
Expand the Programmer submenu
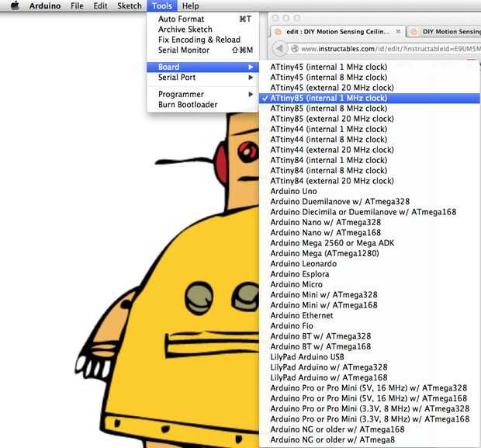pyautogui.click(x=202, y=94)
